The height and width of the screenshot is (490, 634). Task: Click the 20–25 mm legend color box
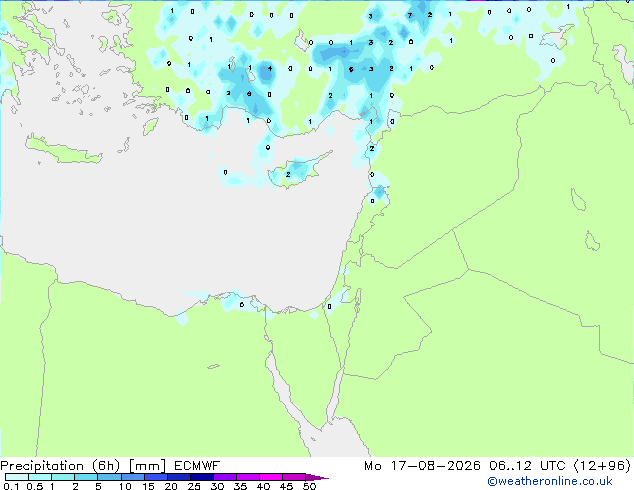pyautogui.click(x=178, y=477)
